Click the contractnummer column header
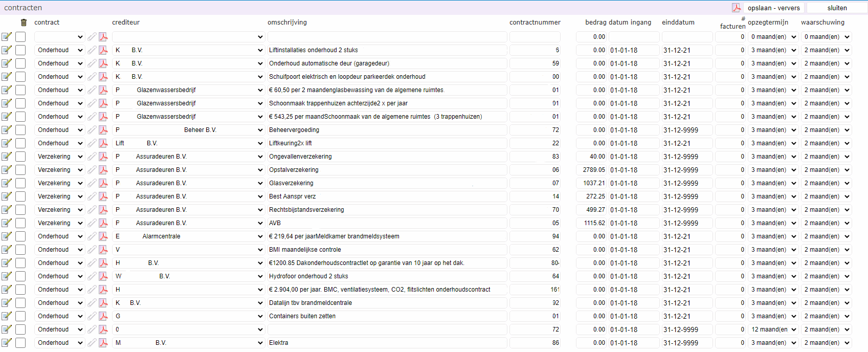 pyautogui.click(x=535, y=23)
